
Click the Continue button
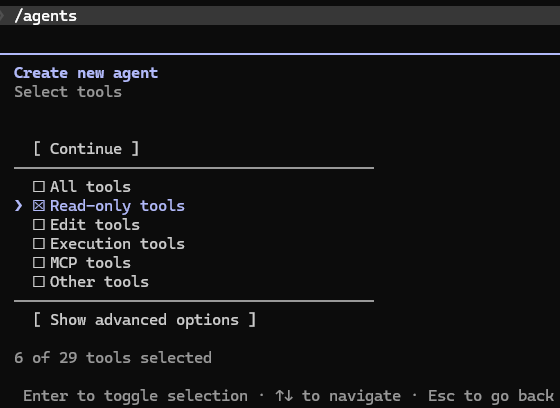86,149
